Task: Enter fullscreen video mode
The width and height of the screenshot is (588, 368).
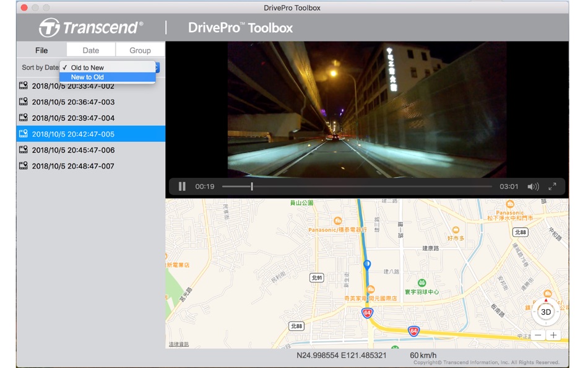Action: coord(552,186)
